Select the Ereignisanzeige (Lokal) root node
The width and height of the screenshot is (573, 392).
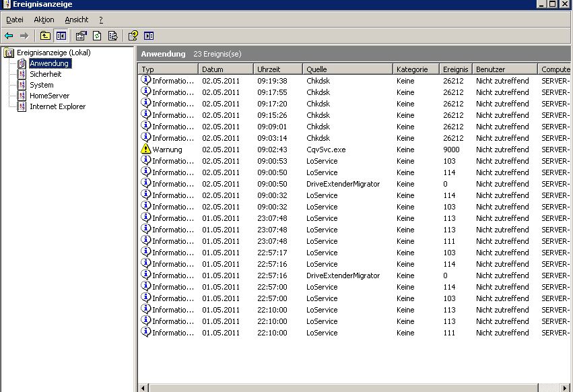coord(53,53)
